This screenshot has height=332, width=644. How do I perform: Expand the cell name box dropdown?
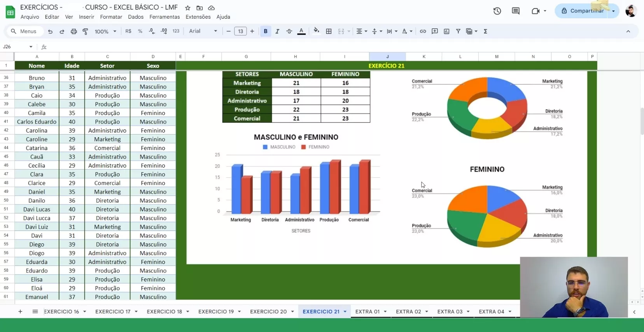click(31, 47)
